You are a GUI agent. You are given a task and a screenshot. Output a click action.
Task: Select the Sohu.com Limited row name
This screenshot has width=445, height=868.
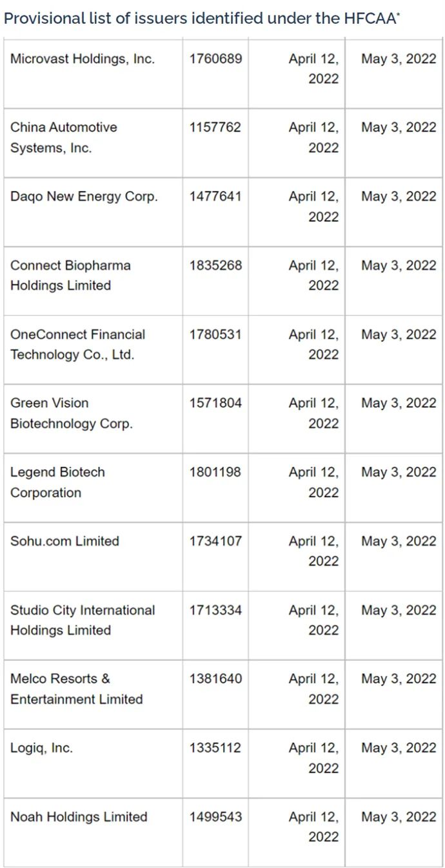64,541
